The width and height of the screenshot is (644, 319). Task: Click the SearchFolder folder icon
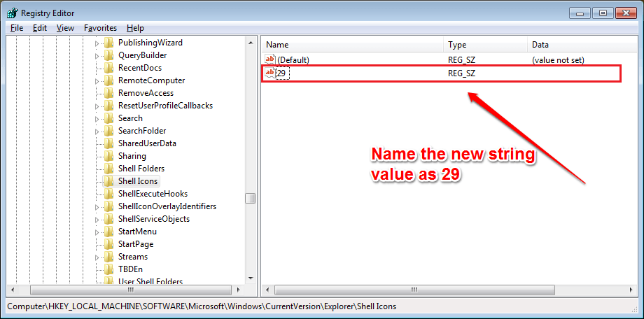tap(108, 131)
